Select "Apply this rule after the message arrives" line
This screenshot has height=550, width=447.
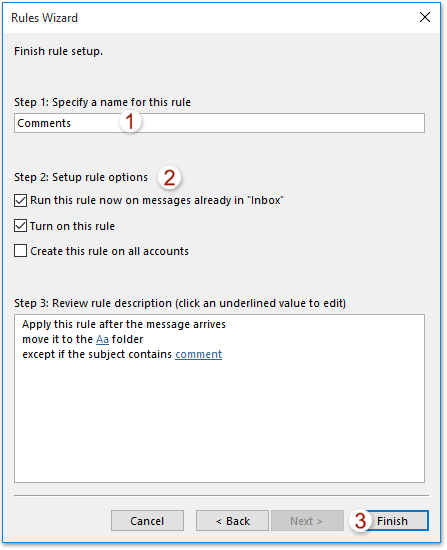coord(124,324)
